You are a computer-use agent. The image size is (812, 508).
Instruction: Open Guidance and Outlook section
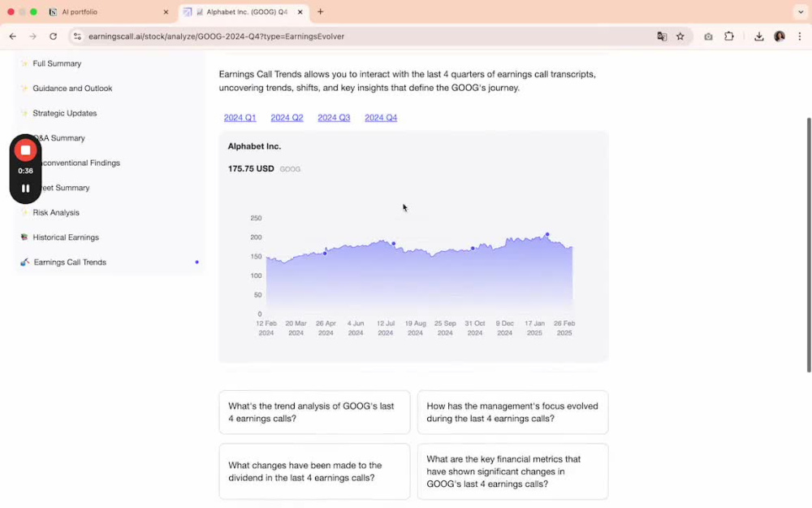pyautogui.click(x=72, y=88)
